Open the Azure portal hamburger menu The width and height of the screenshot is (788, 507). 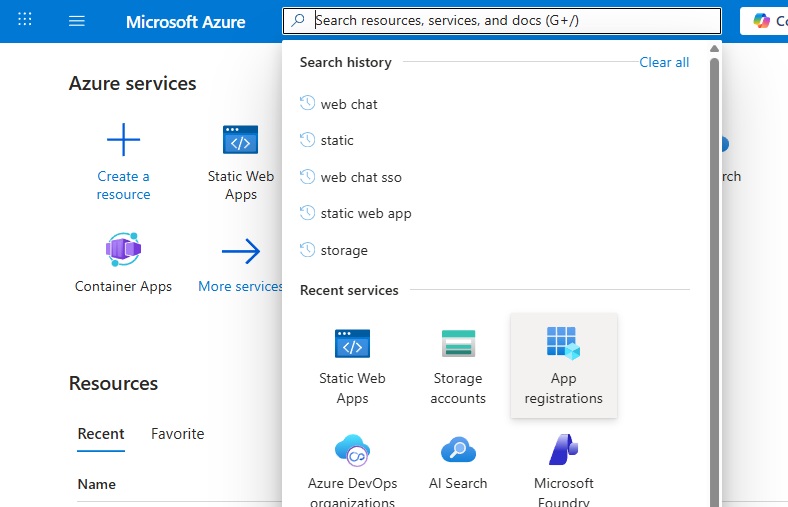coord(77,21)
